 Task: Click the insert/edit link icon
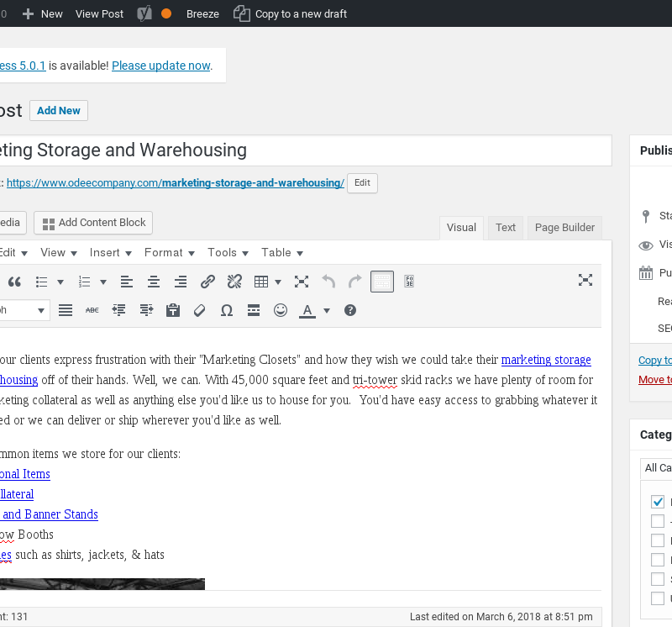(207, 282)
